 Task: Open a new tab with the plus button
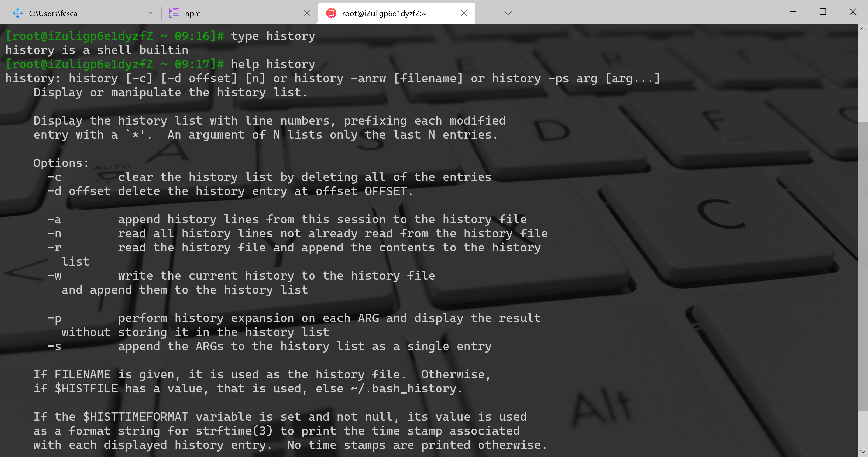(x=486, y=13)
